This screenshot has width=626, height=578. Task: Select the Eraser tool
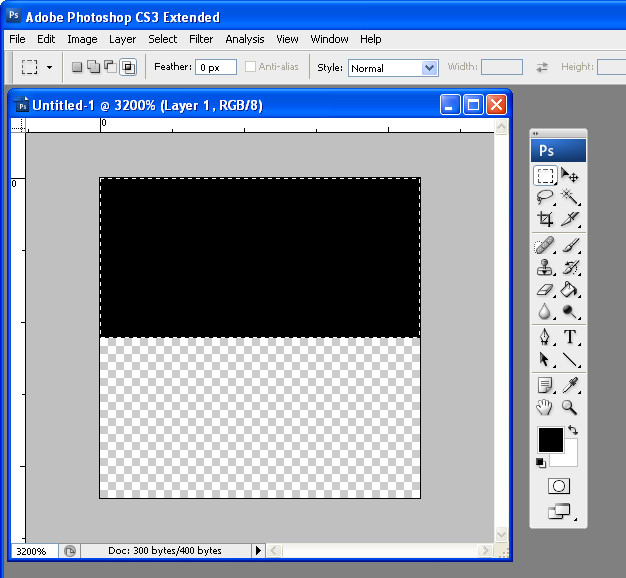coord(545,289)
